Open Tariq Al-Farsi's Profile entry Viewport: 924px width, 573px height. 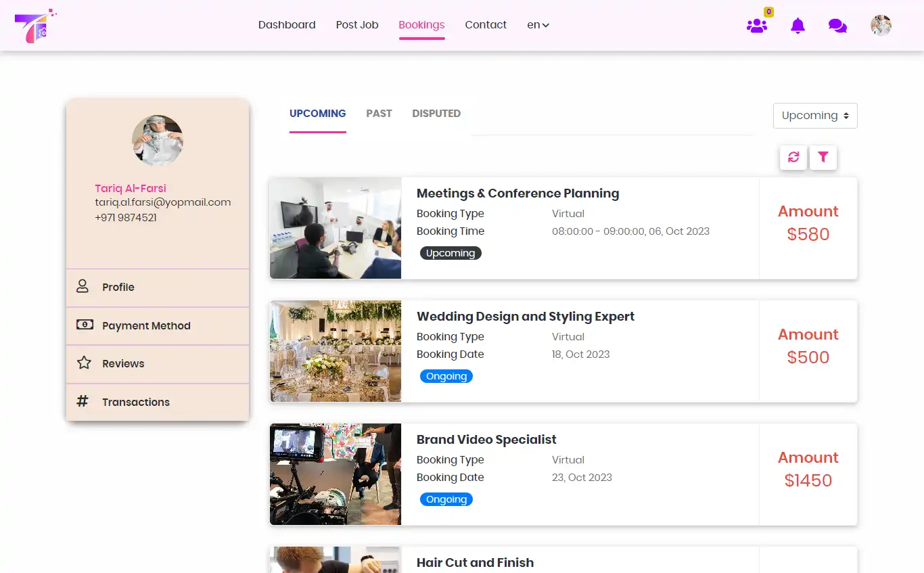pos(118,287)
